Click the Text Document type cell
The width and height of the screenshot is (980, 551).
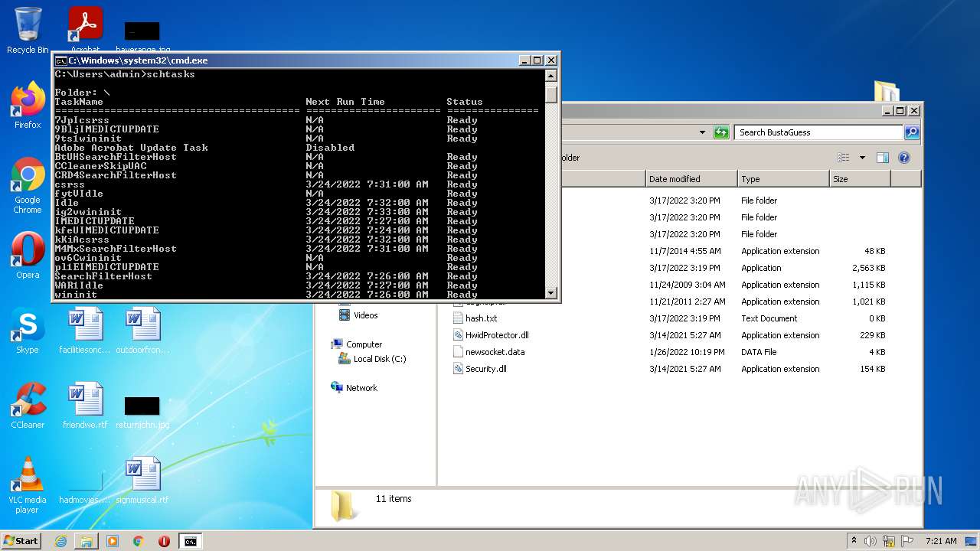(769, 318)
